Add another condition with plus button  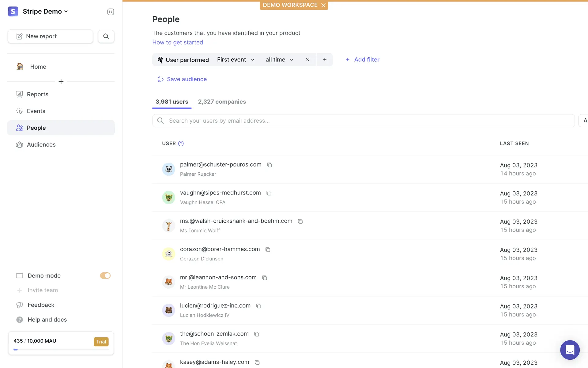tap(325, 60)
